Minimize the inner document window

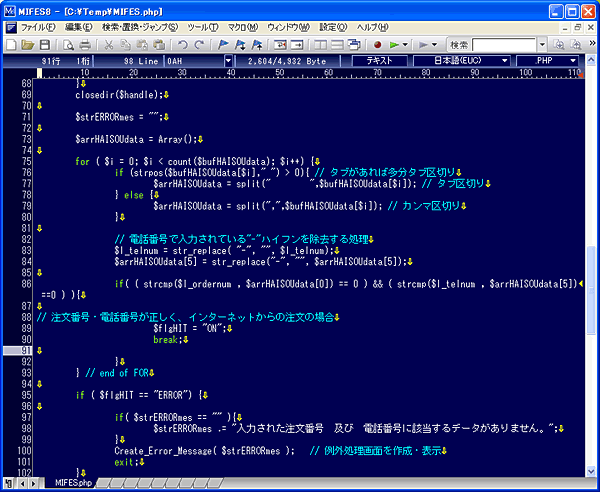click(566, 27)
